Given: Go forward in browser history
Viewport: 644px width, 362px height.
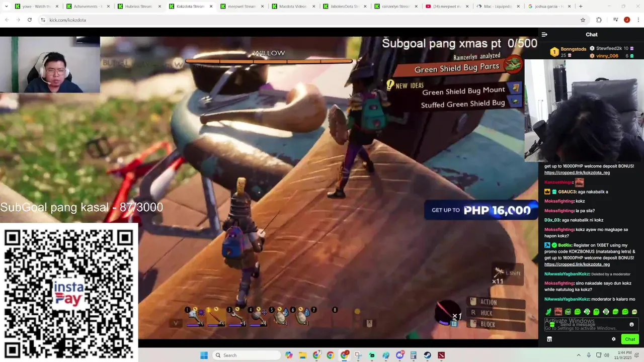Looking at the screenshot, I should pos(18,20).
